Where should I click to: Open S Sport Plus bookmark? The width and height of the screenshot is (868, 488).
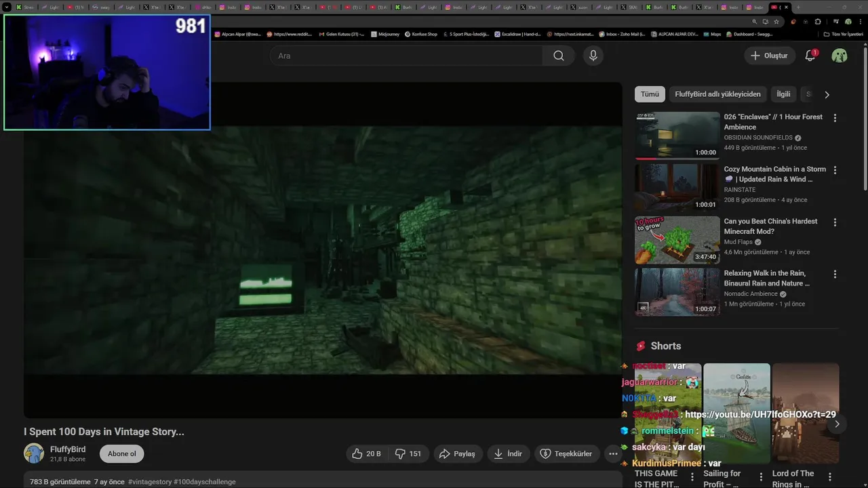[466, 34]
